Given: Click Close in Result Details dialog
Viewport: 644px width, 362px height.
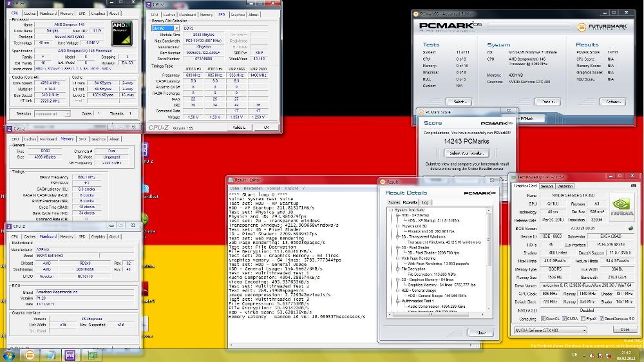Looking at the screenshot, I should tap(480, 333).
